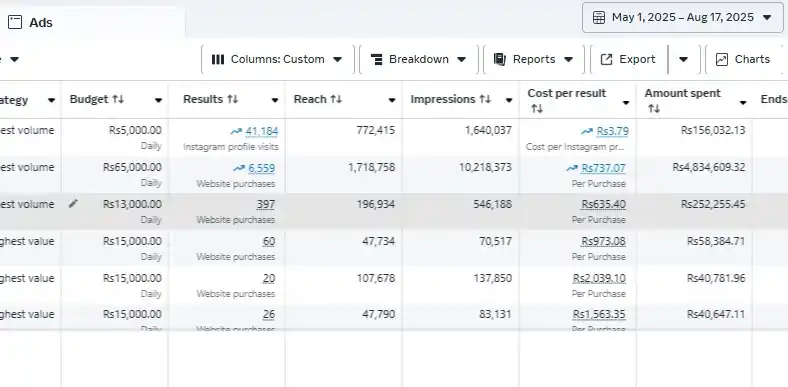
Task: Open the Amount spent column dropdown
Action: tap(743, 103)
